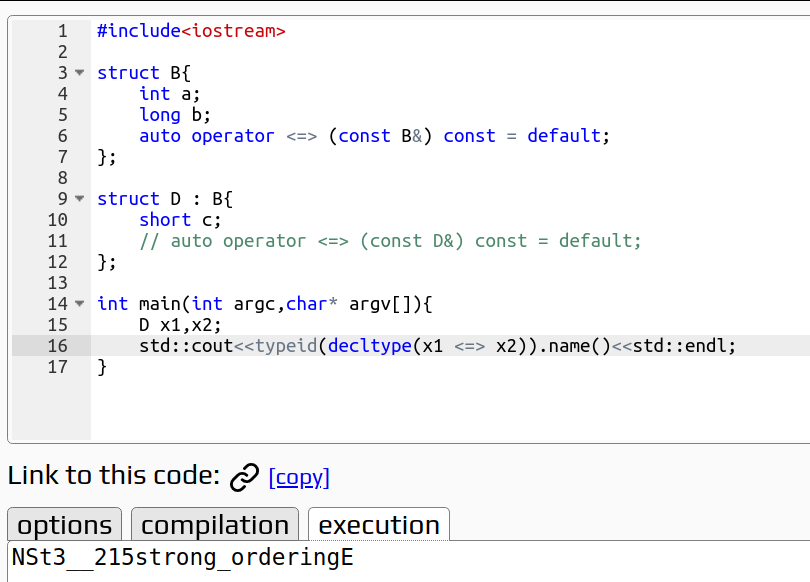Switch to the compilation tab
Screen dimensions: 810x582
pyautogui.click(x=215, y=525)
